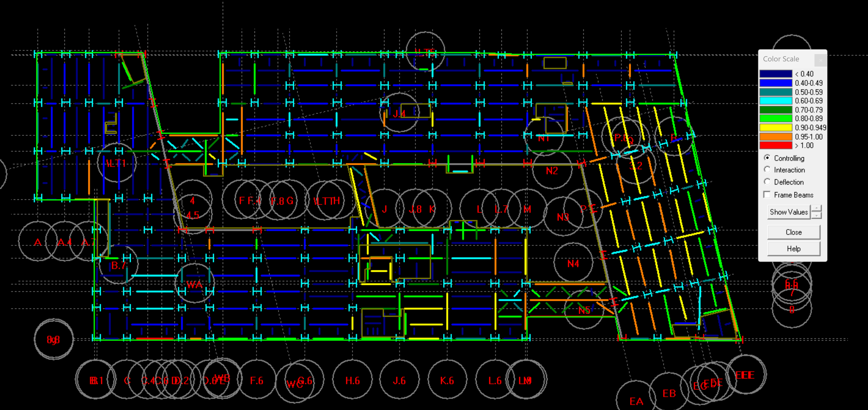Select grid bubble labeled EA

(x=636, y=400)
